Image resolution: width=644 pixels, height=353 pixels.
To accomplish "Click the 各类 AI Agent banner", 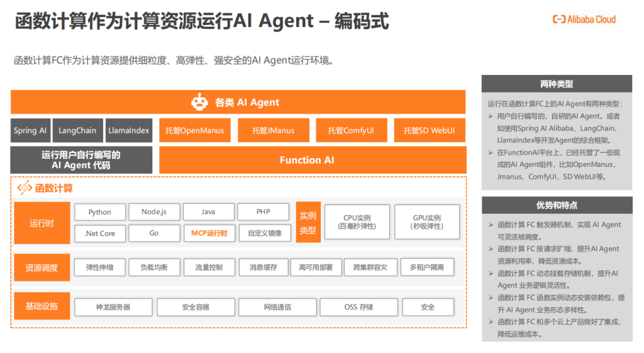I will click(238, 102).
